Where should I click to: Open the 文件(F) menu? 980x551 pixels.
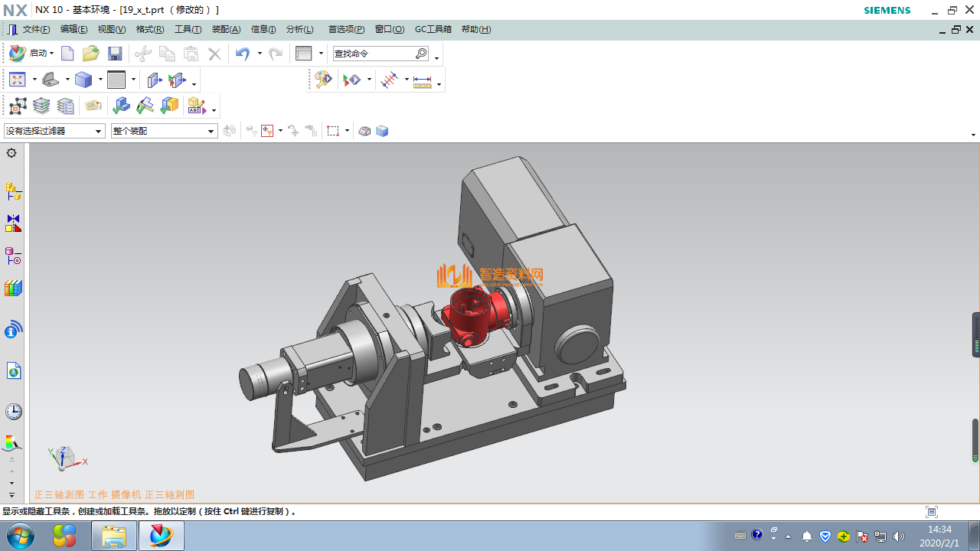36,29
